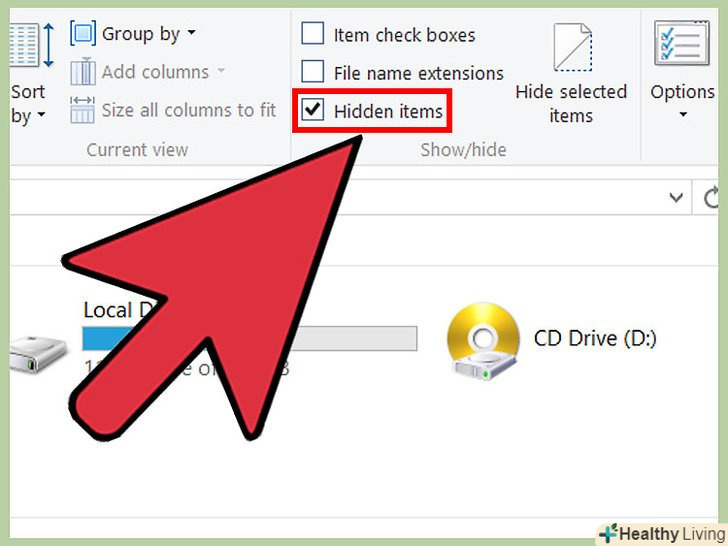Click the Local Disk capacity usage bar
This screenshot has width=728, height=546.
point(249,338)
